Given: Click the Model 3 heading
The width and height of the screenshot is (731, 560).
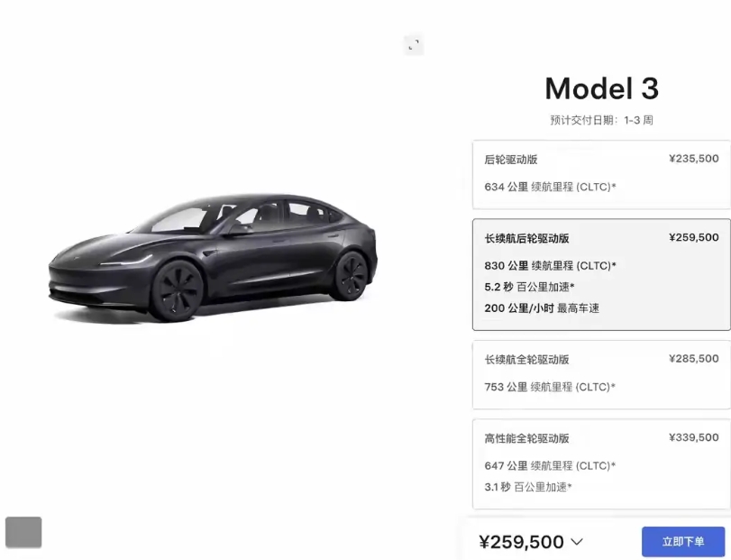Looking at the screenshot, I should coord(601,88).
